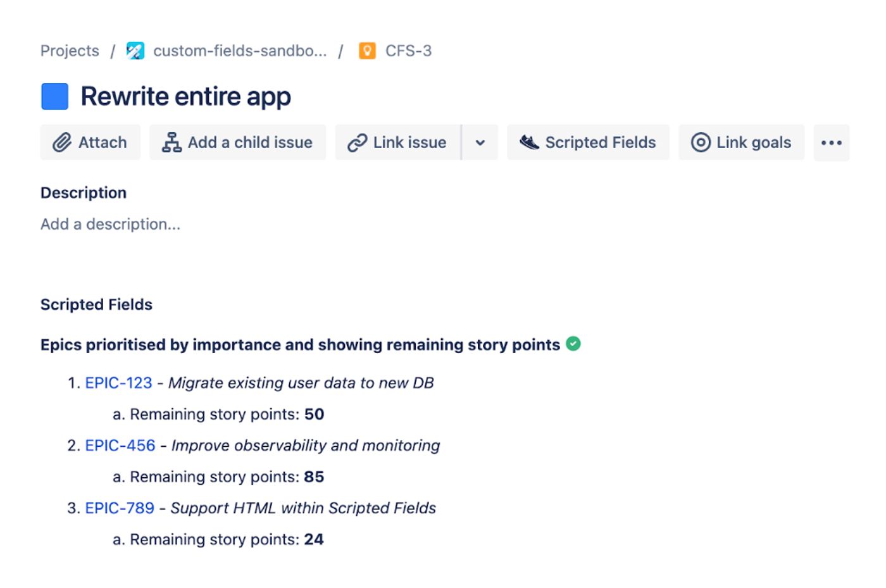886x588 pixels.
Task: Open the EPIC-789 issue link
Action: [120, 508]
